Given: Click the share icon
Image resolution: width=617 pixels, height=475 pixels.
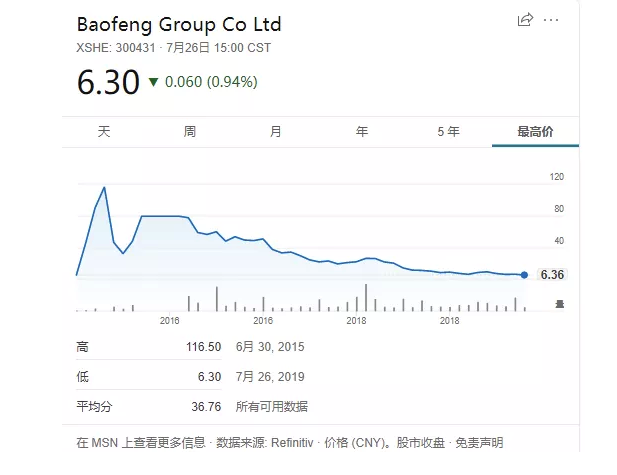Looking at the screenshot, I should [524, 20].
